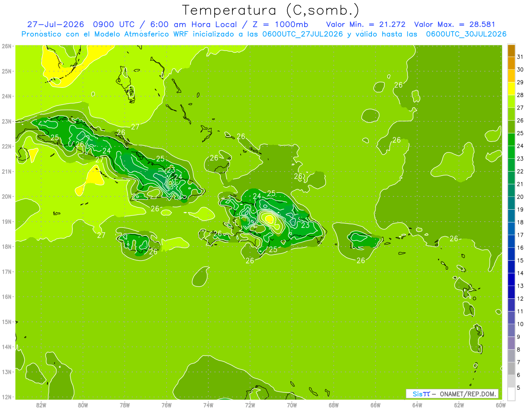The height and width of the screenshot is (411, 532).
Task: Click blue legend swatch between 16 and 17
Action: pos(511,241)
